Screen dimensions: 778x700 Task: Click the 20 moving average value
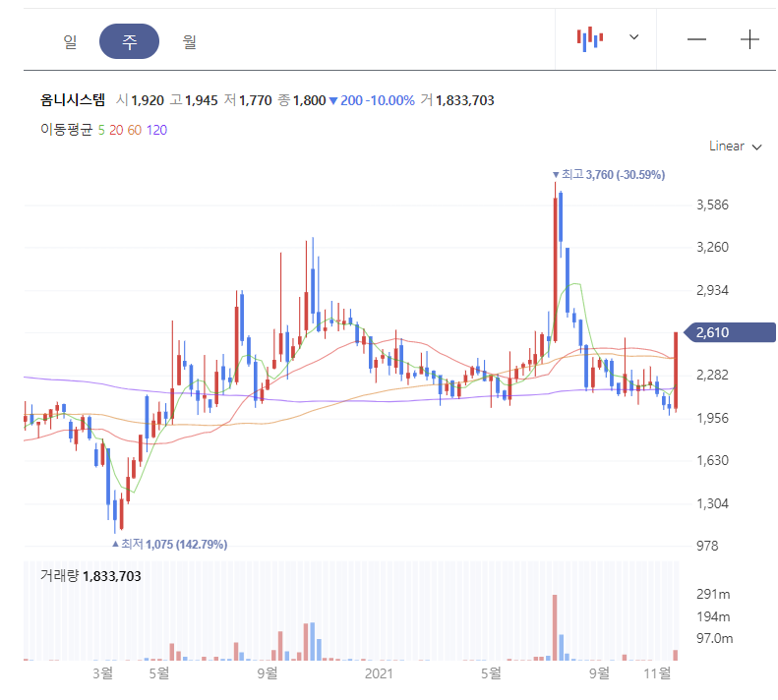(x=116, y=130)
